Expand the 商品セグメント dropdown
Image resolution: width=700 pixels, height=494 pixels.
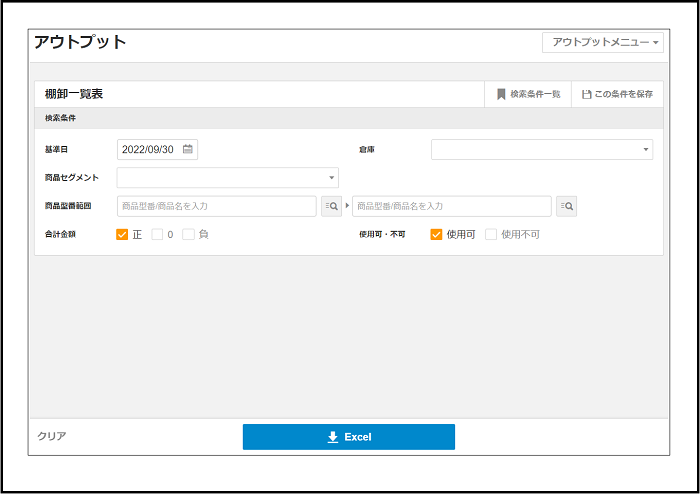228,178
